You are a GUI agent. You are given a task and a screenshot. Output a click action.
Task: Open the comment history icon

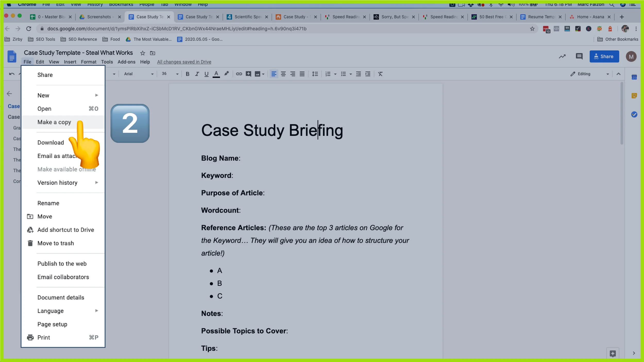pos(579,56)
